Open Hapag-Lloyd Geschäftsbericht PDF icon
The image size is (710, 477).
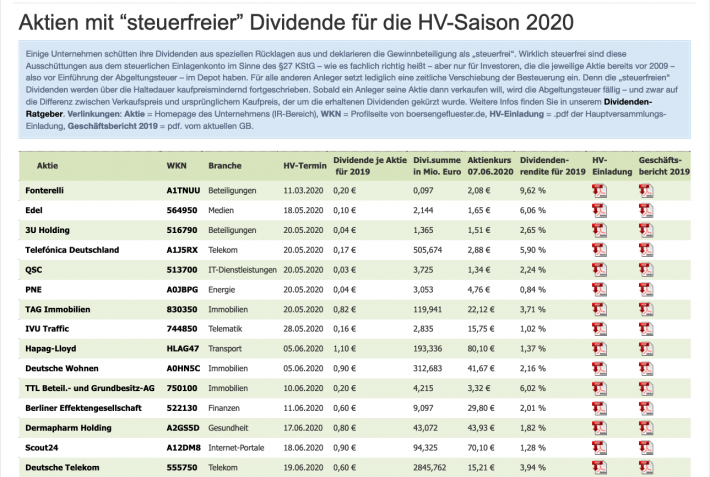pos(646,349)
